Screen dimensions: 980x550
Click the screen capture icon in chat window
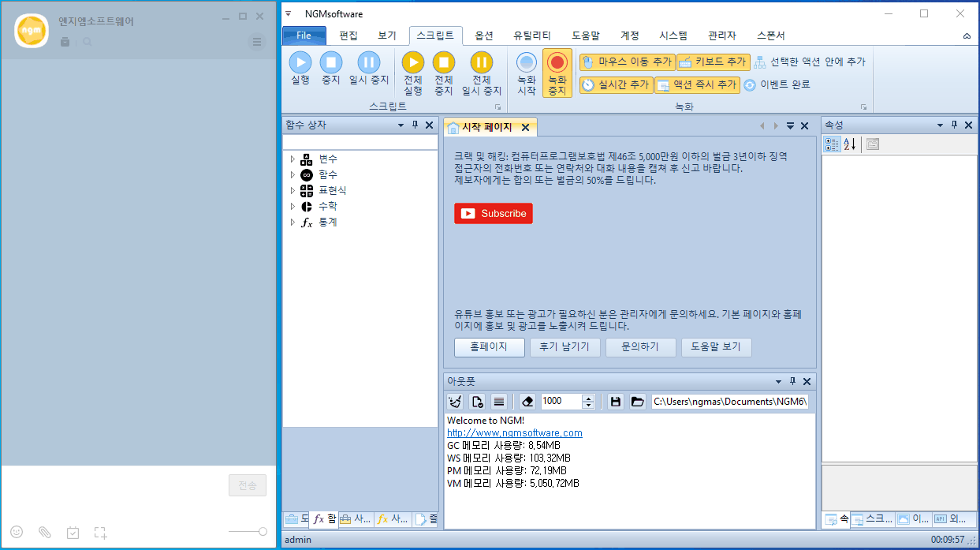pos(101,533)
